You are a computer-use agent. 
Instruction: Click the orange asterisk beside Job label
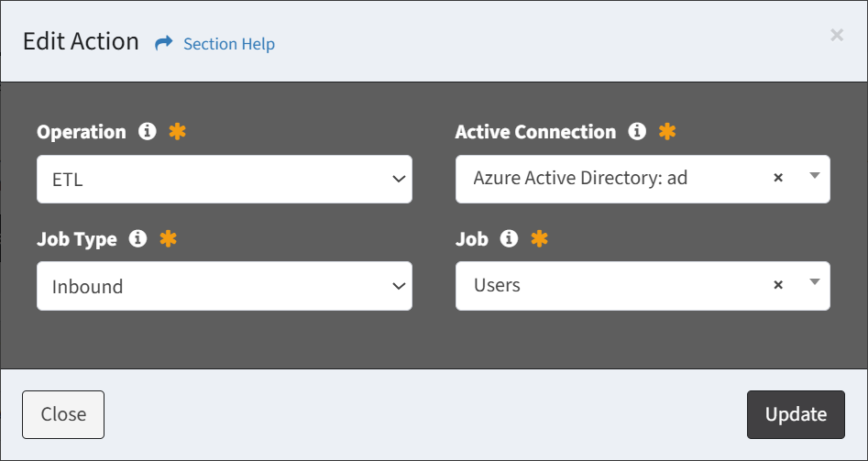coord(539,238)
